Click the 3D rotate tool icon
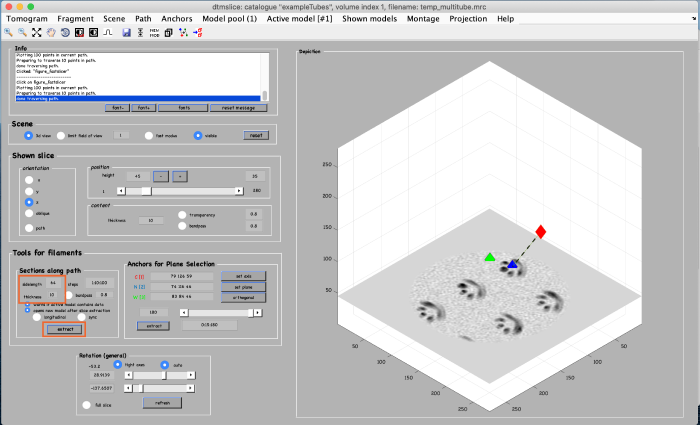This screenshot has width=700, height=425. coord(64,32)
